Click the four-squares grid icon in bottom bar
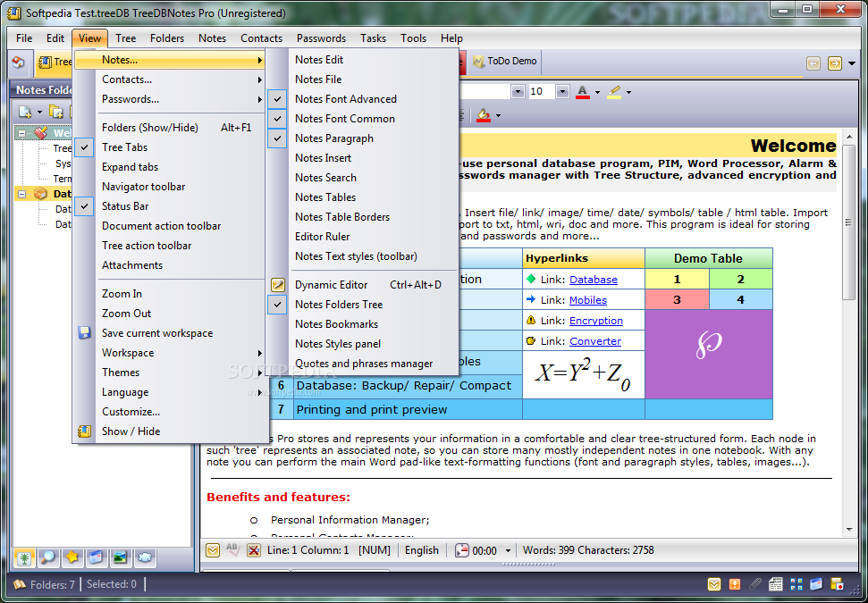The height and width of the screenshot is (603, 868). (x=796, y=584)
